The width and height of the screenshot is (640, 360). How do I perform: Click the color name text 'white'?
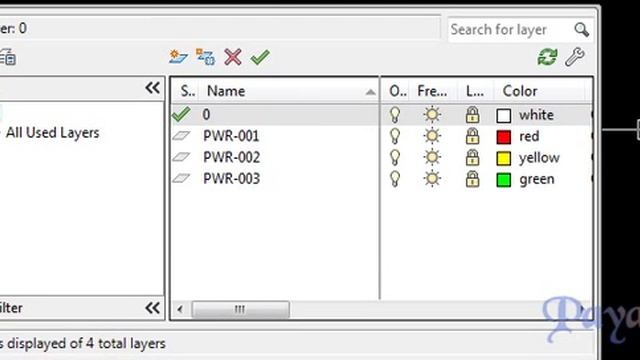tap(536, 115)
